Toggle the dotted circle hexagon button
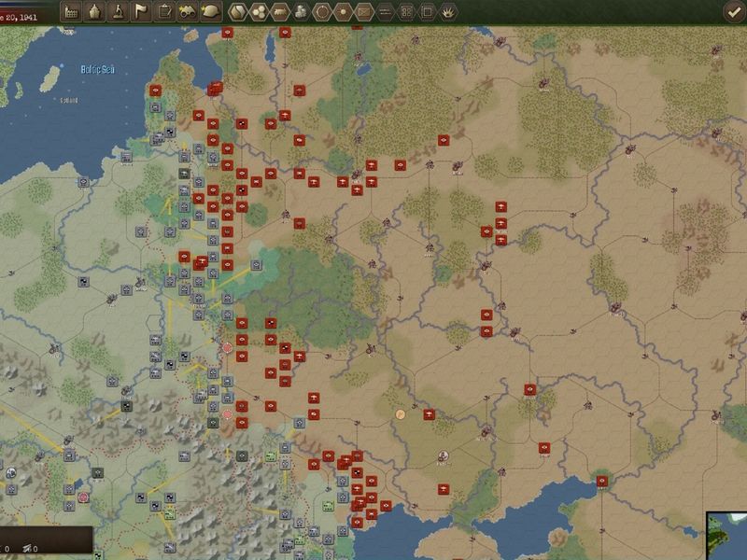The image size is (747, 560). point(343,12)
